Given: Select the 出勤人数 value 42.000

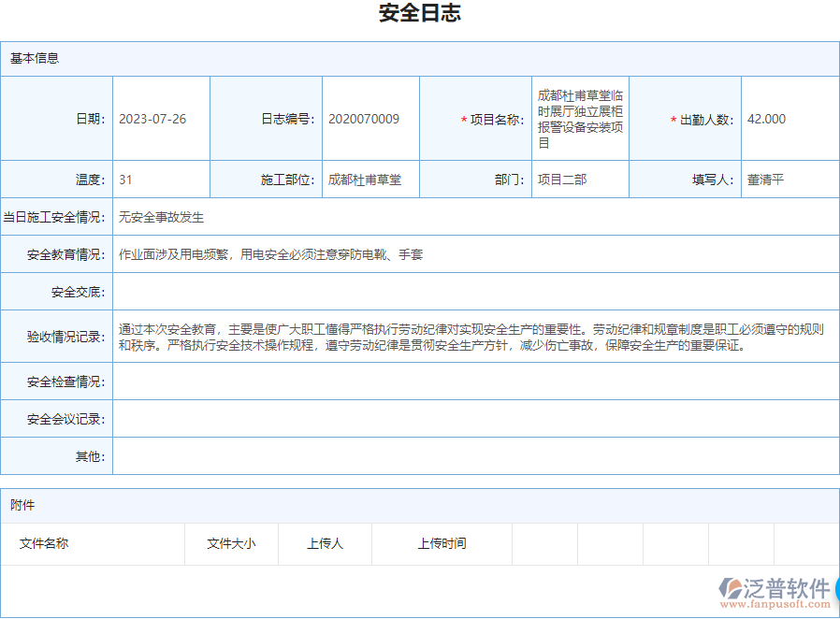Looking at the screenshot, I should pyautogui.click(x=764, y=119).
